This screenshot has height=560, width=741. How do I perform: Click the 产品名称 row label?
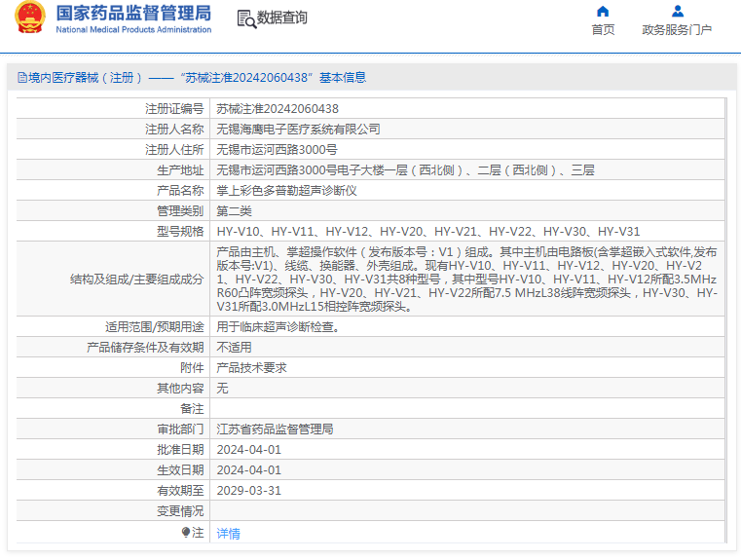[180, 191]
